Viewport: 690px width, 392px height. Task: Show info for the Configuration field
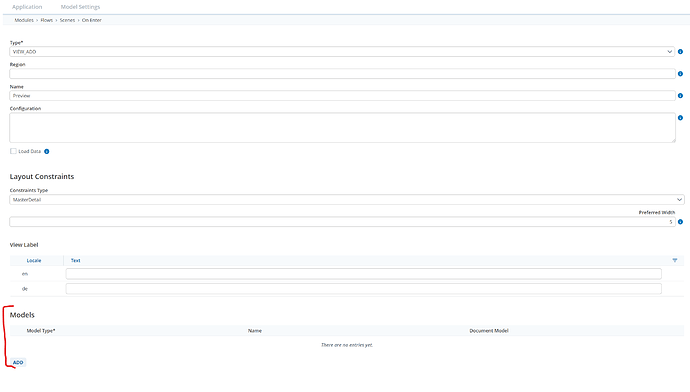pyautogui.click(x=680, y=117)
